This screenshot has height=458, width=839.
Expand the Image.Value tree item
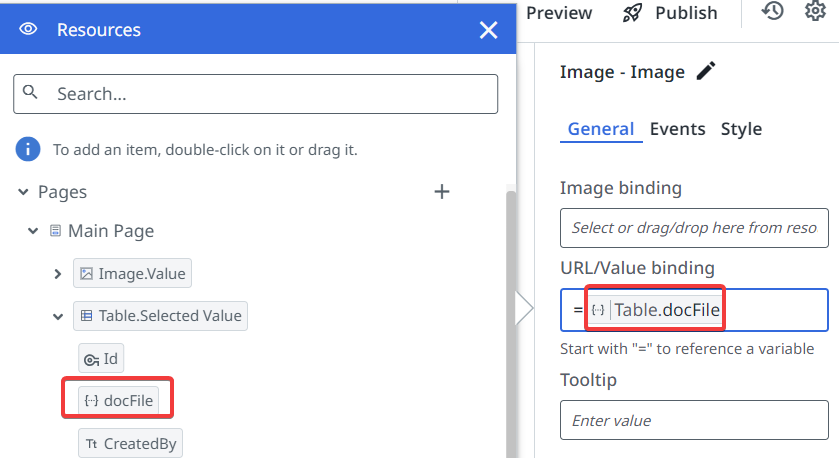[x=57, y=273]
